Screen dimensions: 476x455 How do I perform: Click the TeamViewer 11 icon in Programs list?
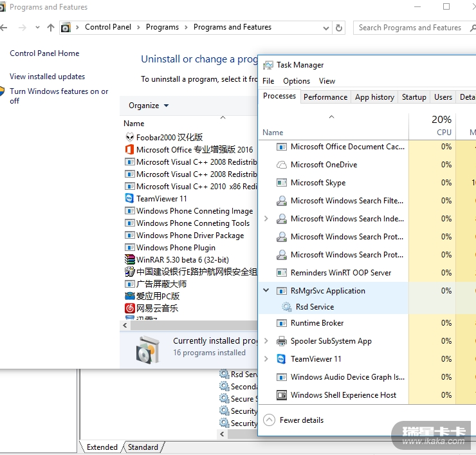(x=130, y=198)
